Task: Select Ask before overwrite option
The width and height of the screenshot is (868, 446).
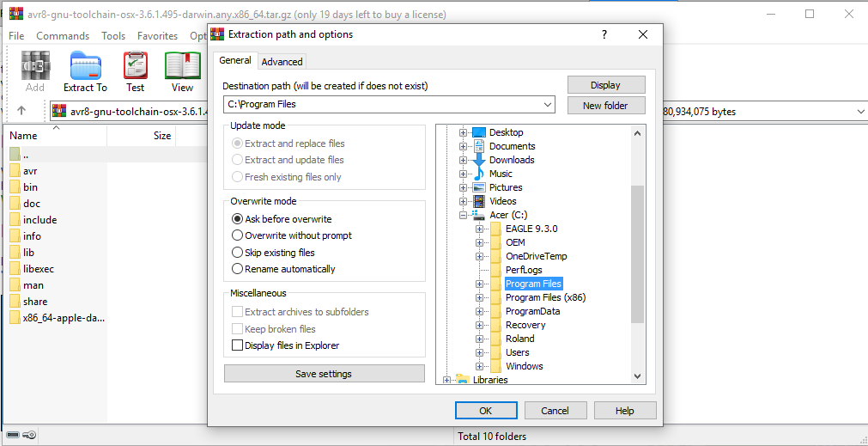Action: 282,219
